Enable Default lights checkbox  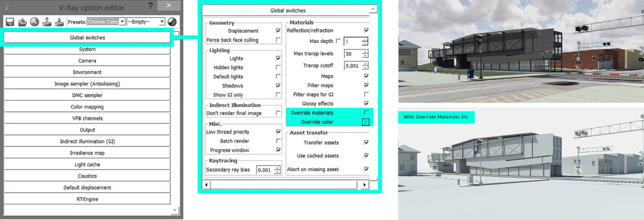tap(278, 76)
